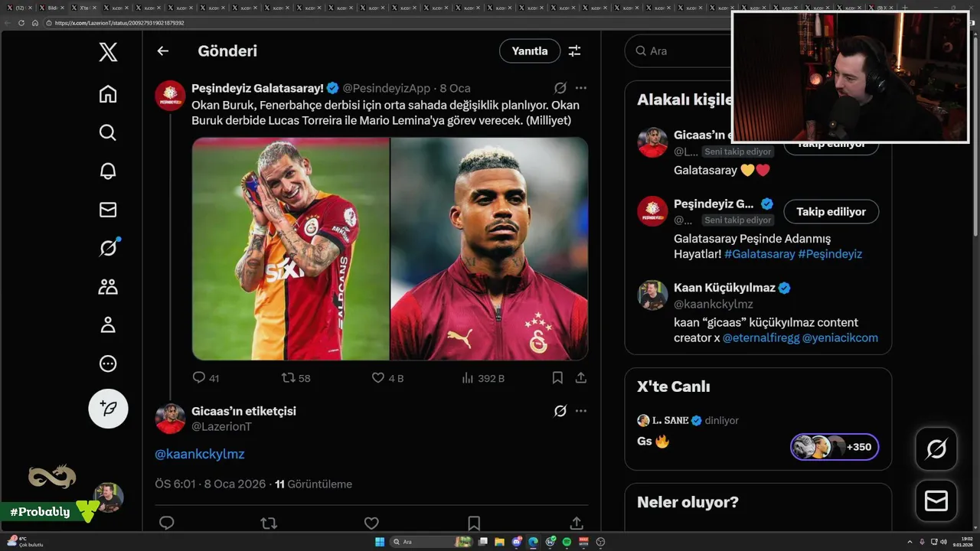Viewport: 980px width, 551px height.
Task: Toggle Takip ediliyor for Peşindeyiz G...
Action: click(x=831, y=211)
